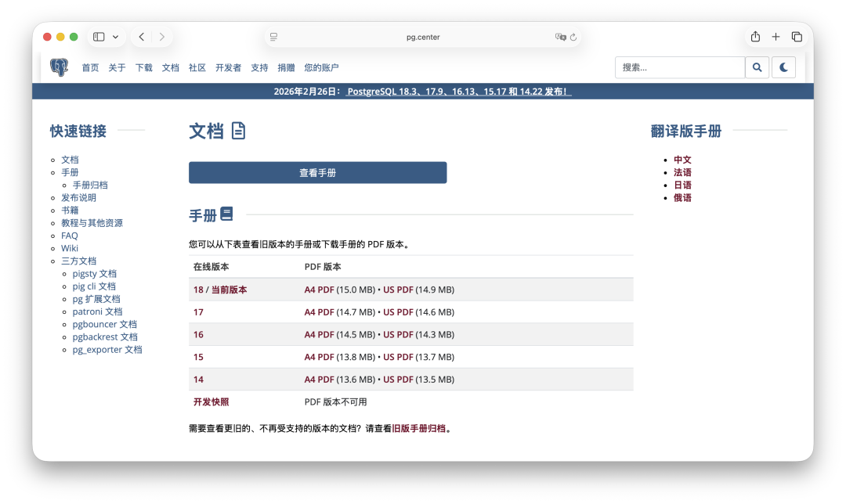The height and width of the screenshot is (504, 846).
Task: Open 手册归档 in quick links
Action: tap(90, 185)
